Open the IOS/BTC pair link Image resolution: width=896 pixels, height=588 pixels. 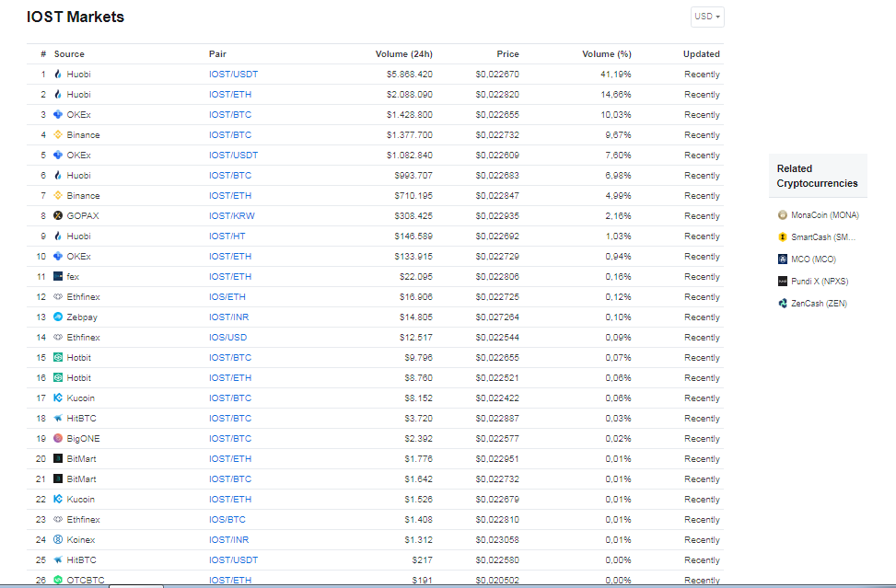tap(227, 520)
